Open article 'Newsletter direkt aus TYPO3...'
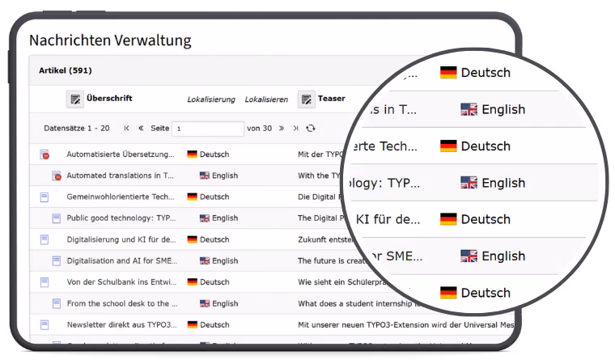The image size is (615, 364). click(121, 325)
